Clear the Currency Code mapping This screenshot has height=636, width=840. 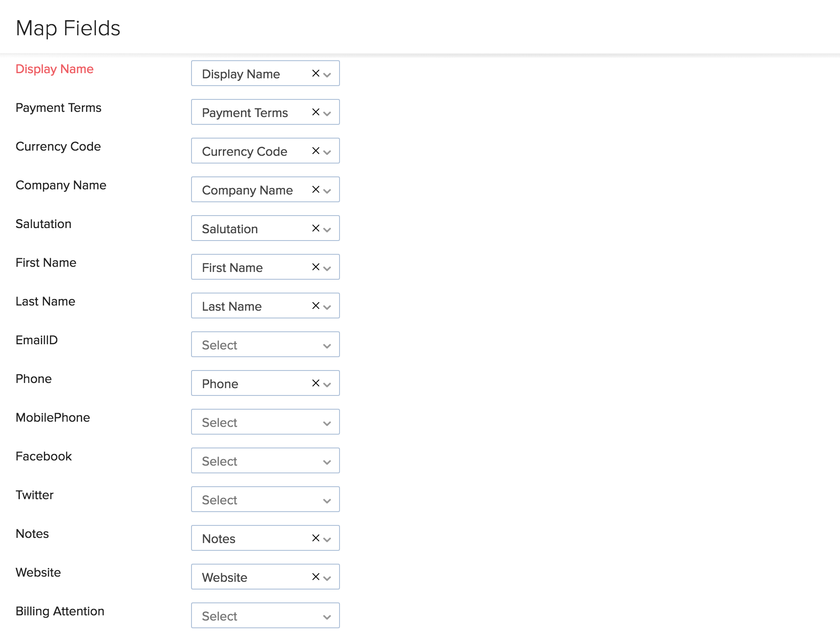coord(316,151)
